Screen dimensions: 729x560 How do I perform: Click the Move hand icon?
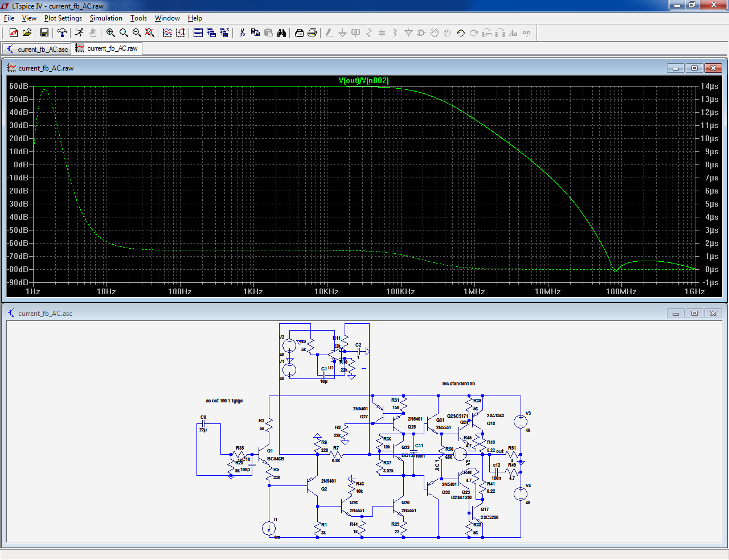point(435,33)
